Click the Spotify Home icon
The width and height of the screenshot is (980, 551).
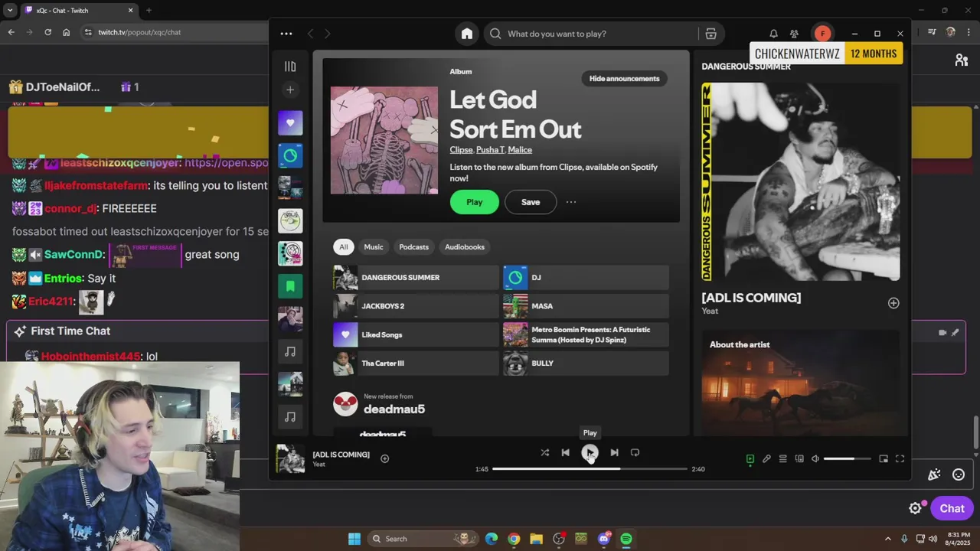coord(467,34)
